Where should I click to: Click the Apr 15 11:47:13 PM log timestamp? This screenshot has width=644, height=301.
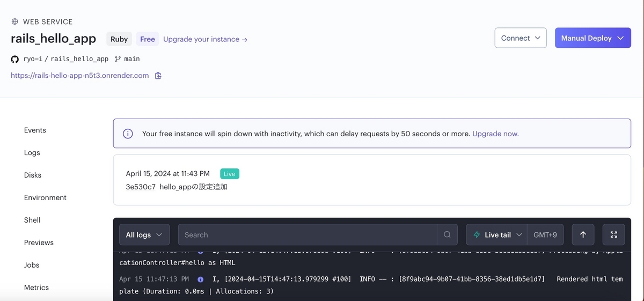[154, 280]
